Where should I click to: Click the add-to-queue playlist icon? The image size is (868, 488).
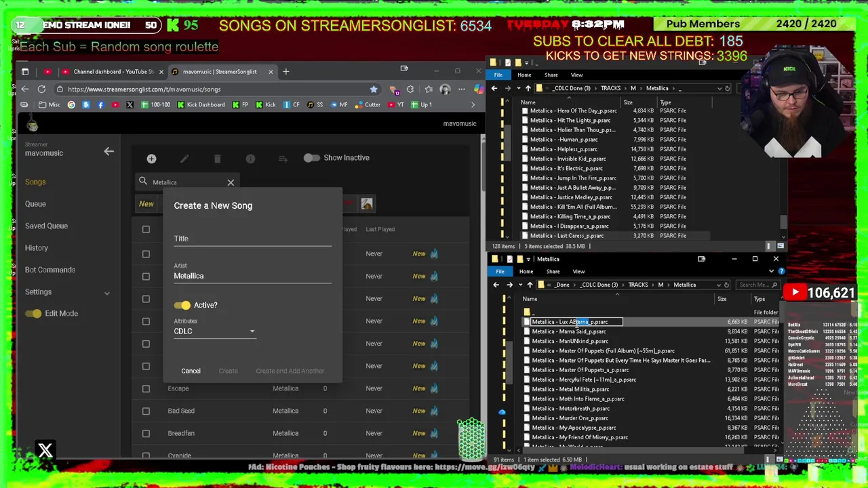point(283,159)
